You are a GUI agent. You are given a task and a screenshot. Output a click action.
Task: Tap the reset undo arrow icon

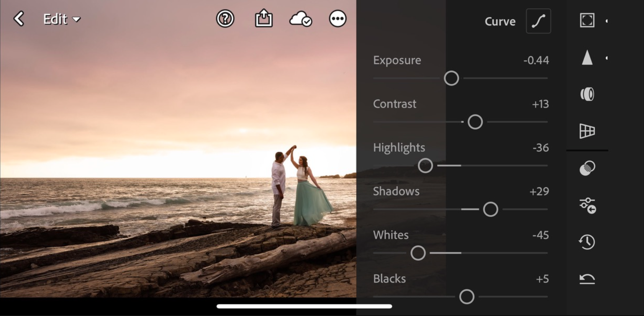coord(587,279)
